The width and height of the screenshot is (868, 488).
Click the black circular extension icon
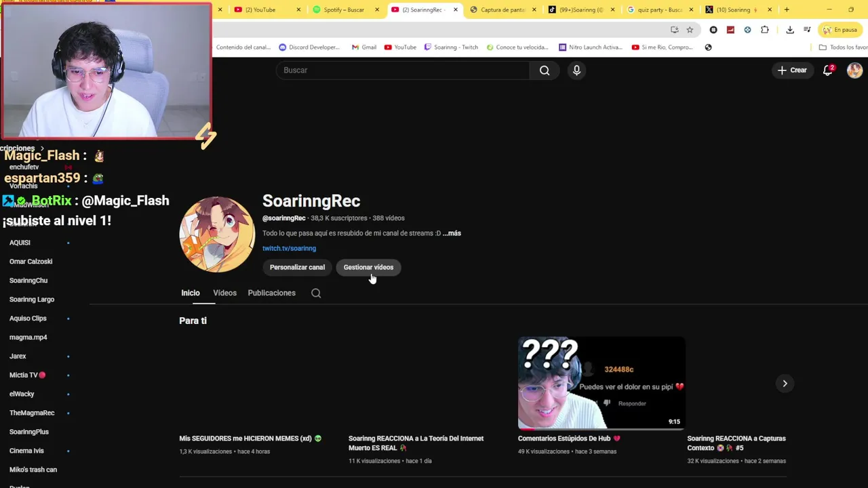(x=713, y=30)
